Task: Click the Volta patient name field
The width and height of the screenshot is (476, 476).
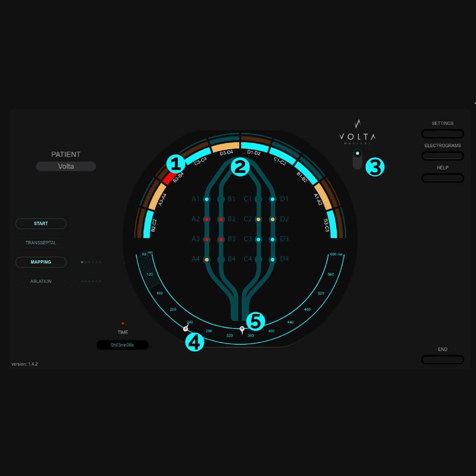Action: tap(66, 166)
